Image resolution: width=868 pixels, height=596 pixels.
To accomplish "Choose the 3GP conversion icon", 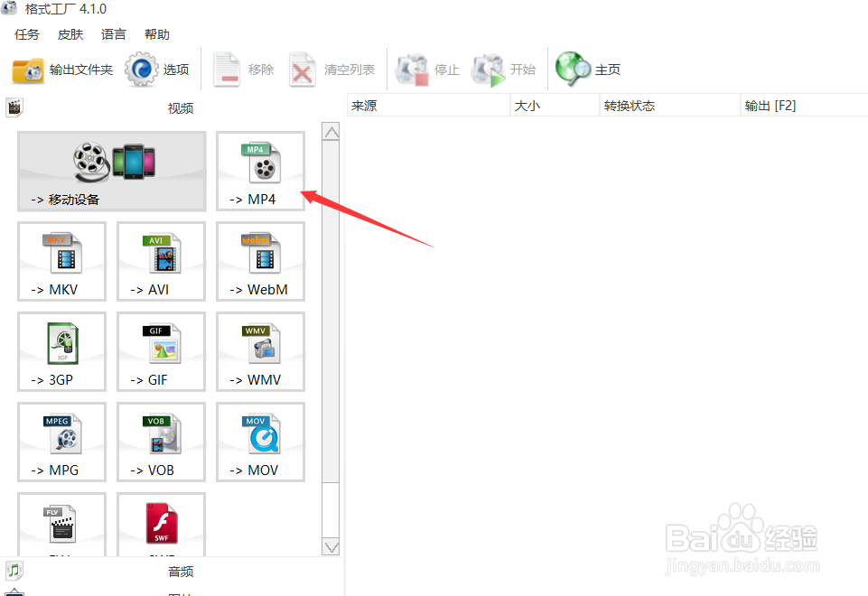I will pos(61,352).
